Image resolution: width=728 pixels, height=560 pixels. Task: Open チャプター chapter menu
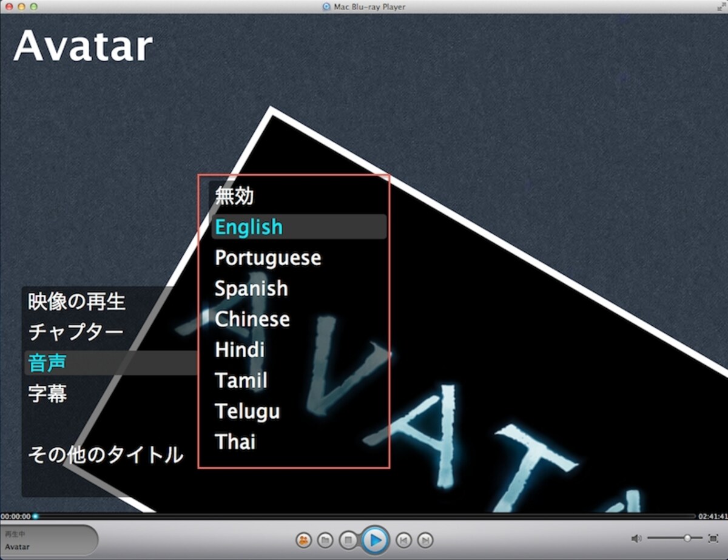pyautogui.click(x=76, y=332)
